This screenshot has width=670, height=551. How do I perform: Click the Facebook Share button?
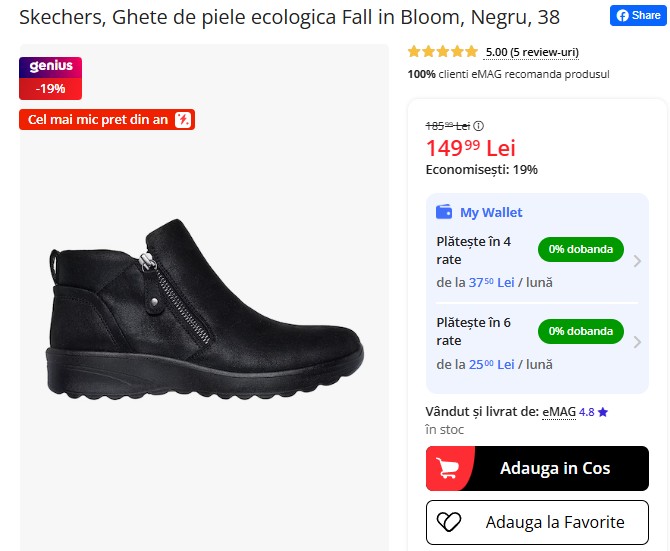(638, 16)
